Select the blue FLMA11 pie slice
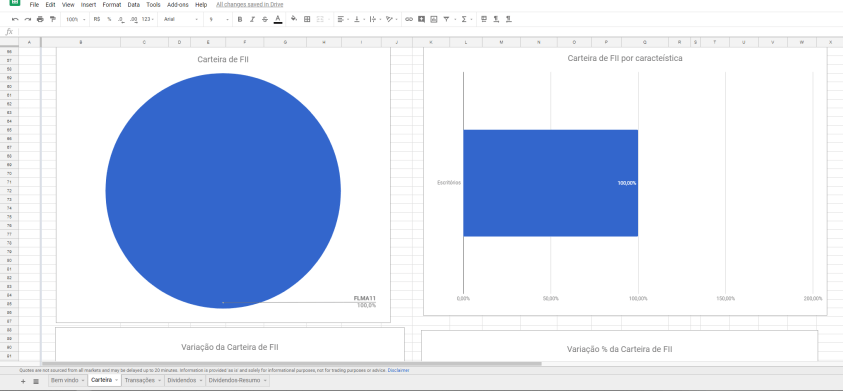The width and height of the screenshot is (843, 391). 223,191
